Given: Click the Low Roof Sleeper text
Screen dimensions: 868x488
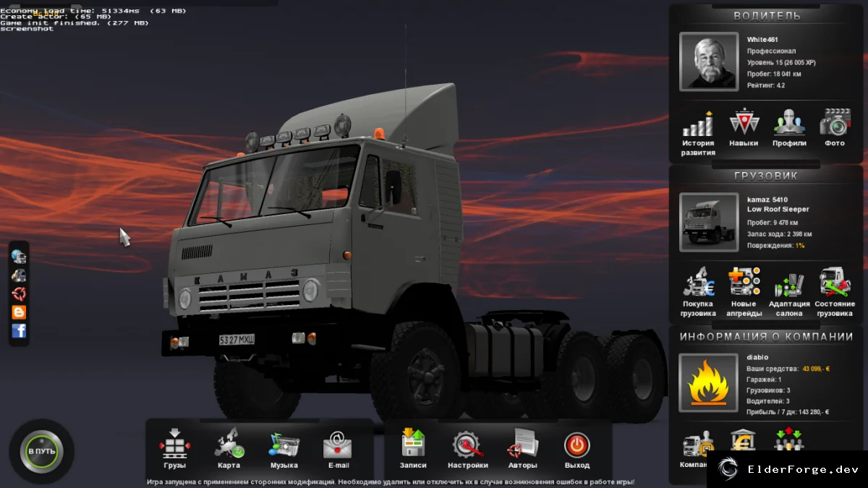Looking at the screenshot, I should 778,210.
